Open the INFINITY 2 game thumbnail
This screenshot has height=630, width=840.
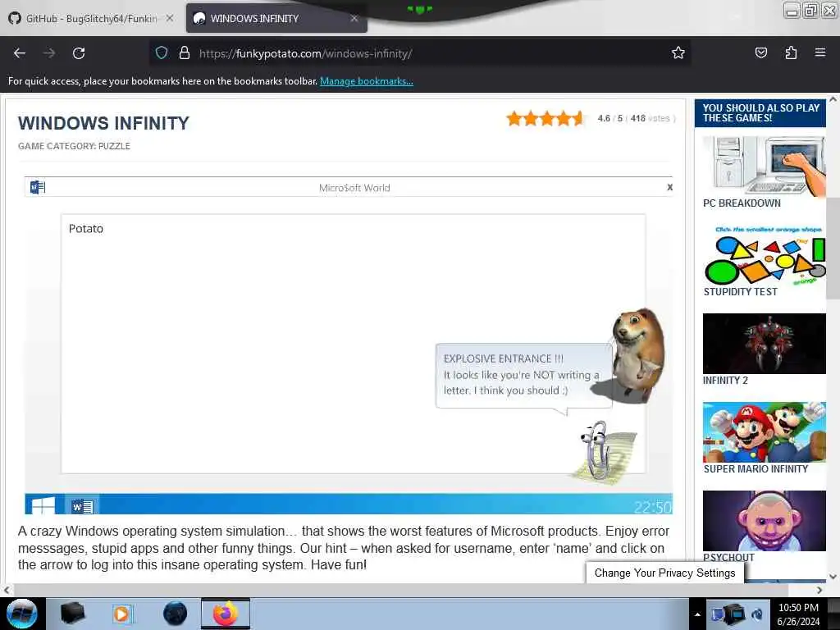(764, 344)
